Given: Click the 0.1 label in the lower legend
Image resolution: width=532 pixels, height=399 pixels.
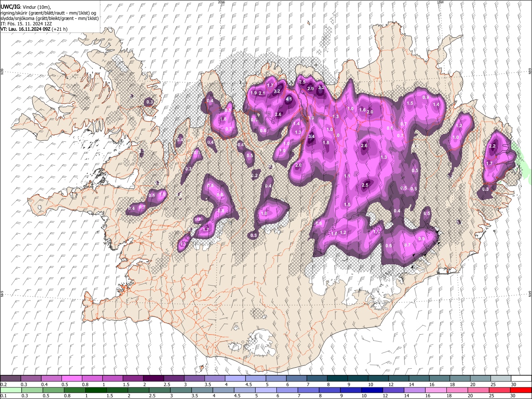Looking at the screenshot, I should coord(4,396).
